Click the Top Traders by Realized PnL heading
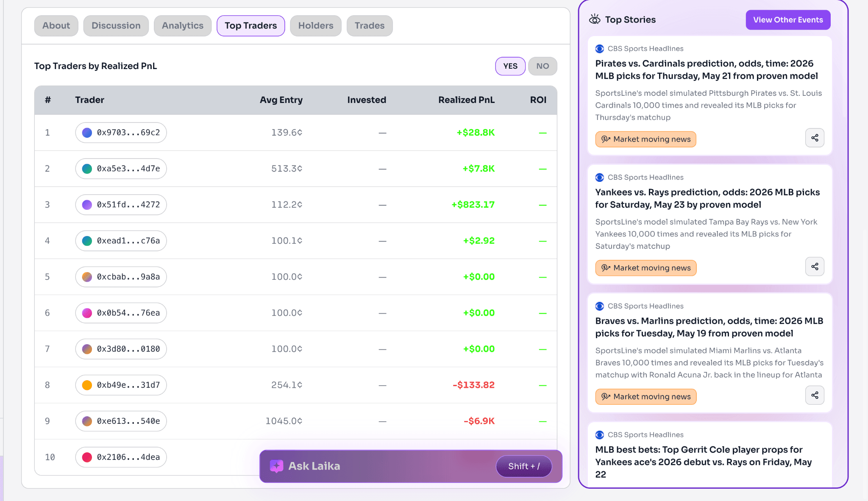The image size is (868, 501). [95, 66]
